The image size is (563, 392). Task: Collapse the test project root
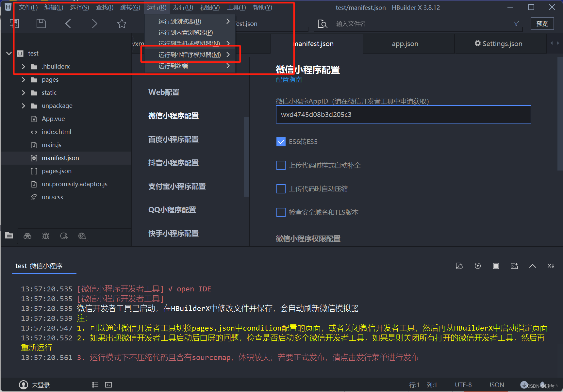point(9,53)
